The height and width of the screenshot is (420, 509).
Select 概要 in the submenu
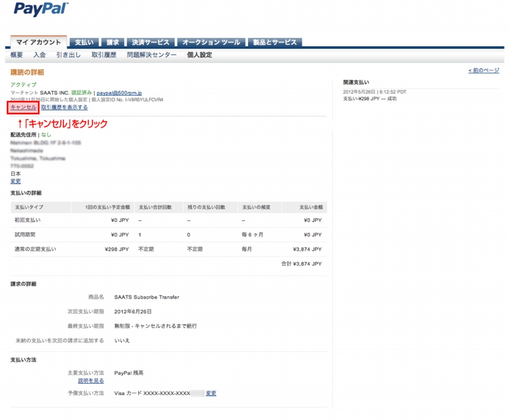coord(17,55)
